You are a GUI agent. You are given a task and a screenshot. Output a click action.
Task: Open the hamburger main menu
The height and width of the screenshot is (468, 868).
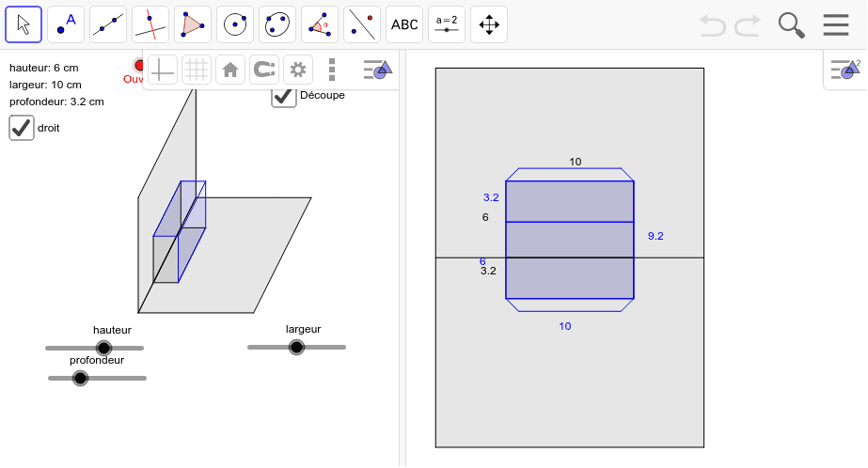835,24
